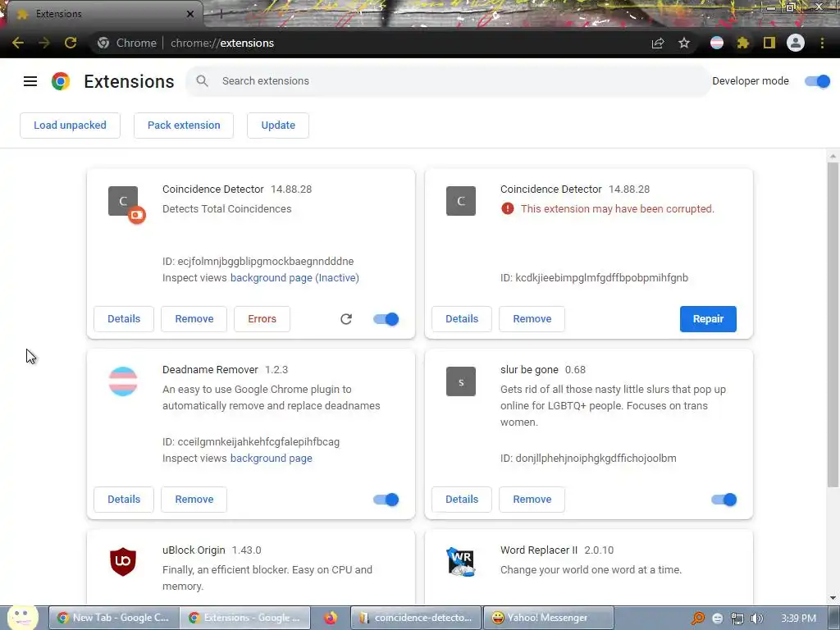The height and width of the screenshot is (630, 840).
Task: Switch to New Tab - Google Chrome taskbar item
Action: [x=113, y=618]
